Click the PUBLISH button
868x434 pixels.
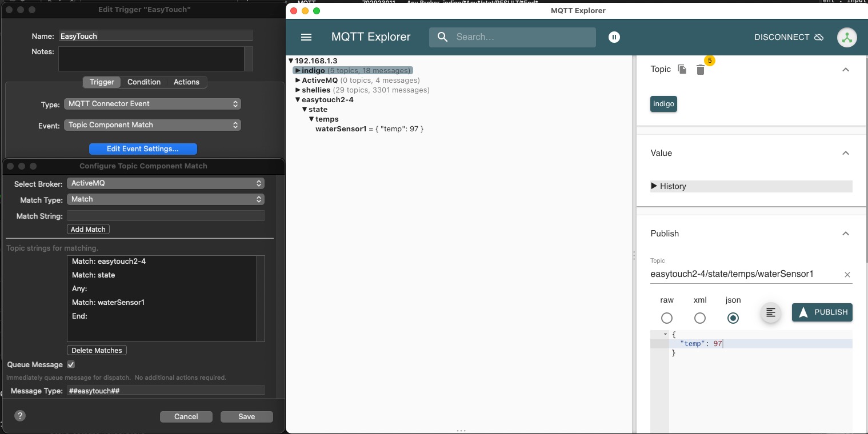822,312
